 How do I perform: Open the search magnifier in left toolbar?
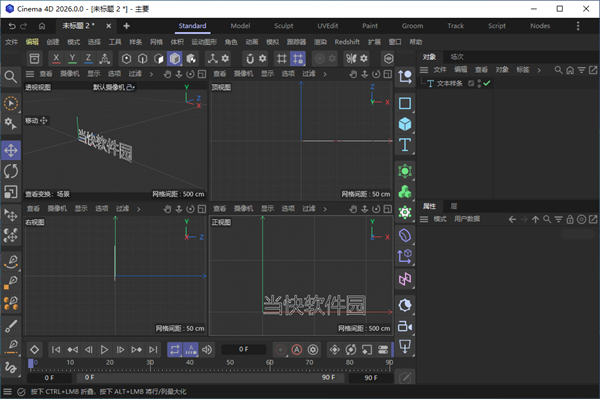coord(11,77)
